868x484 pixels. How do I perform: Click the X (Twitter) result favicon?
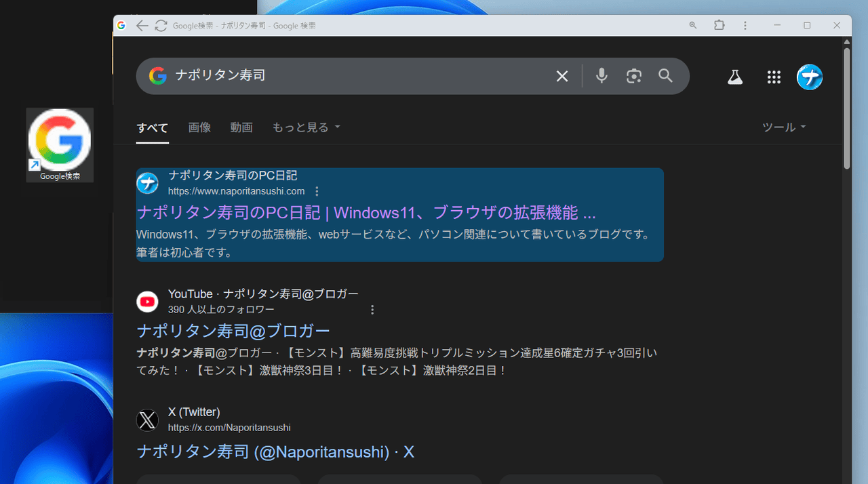[147, 420]
